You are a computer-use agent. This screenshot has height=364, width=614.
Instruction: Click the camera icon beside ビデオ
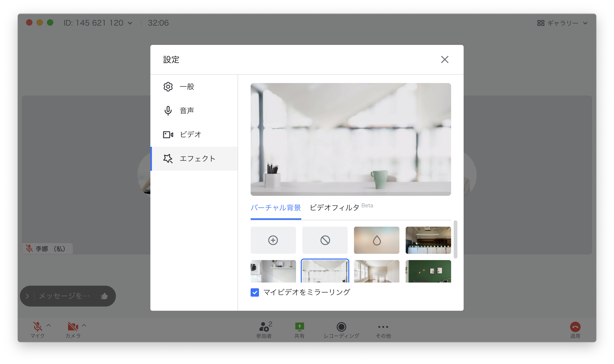[168, 134]
